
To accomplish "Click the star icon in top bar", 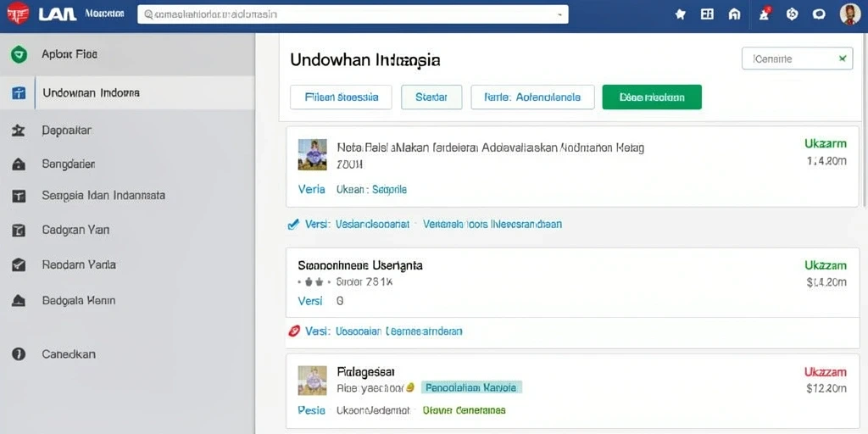I will click(681, 15).
